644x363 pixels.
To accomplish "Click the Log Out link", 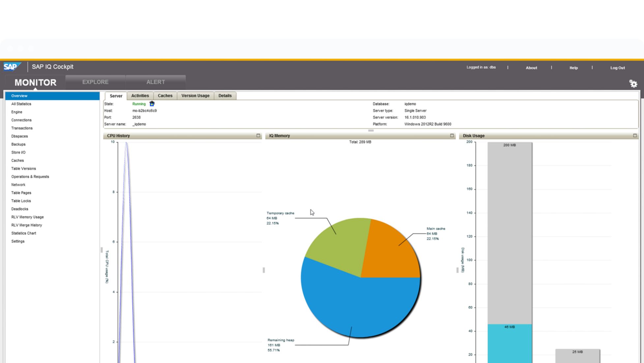I will pyautogui.click(x=617, y=68).
